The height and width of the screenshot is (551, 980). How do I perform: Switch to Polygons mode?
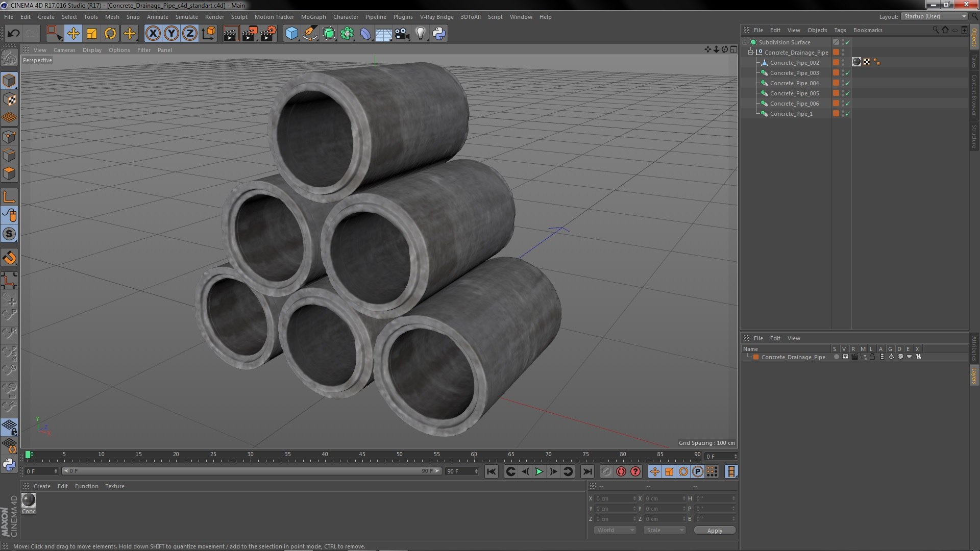(x=9, y=173)
